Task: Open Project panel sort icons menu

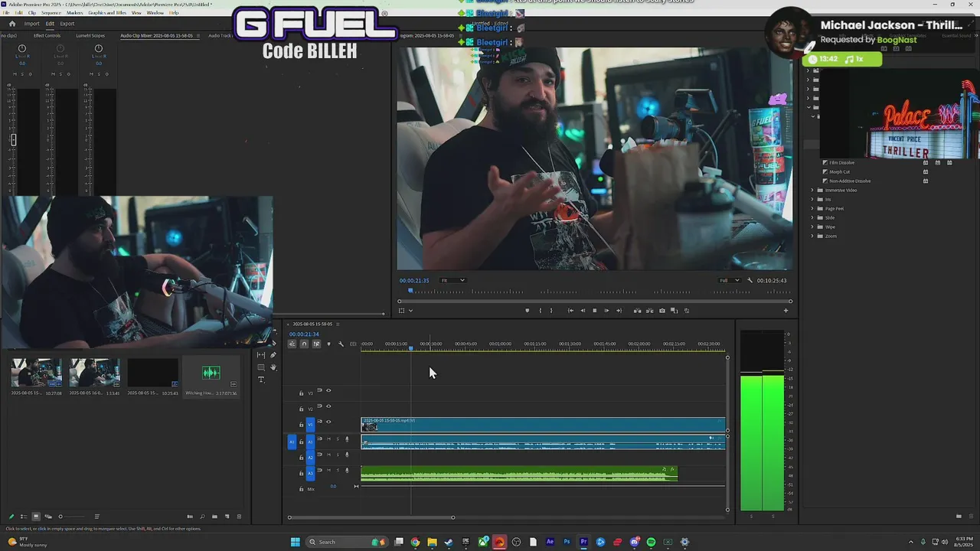Action: tap(96, 517)
